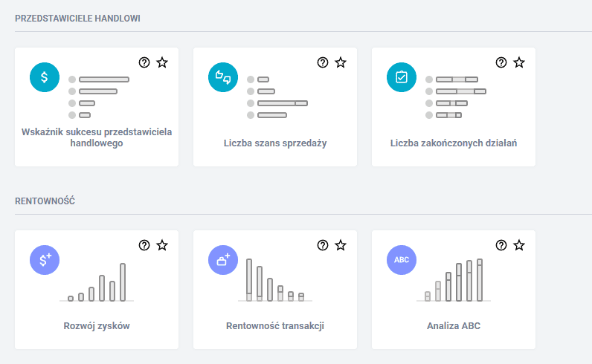The width and height of the screenshot is (592, 364).
Task: Click the ABC circle icon
Action: point(402,260)
